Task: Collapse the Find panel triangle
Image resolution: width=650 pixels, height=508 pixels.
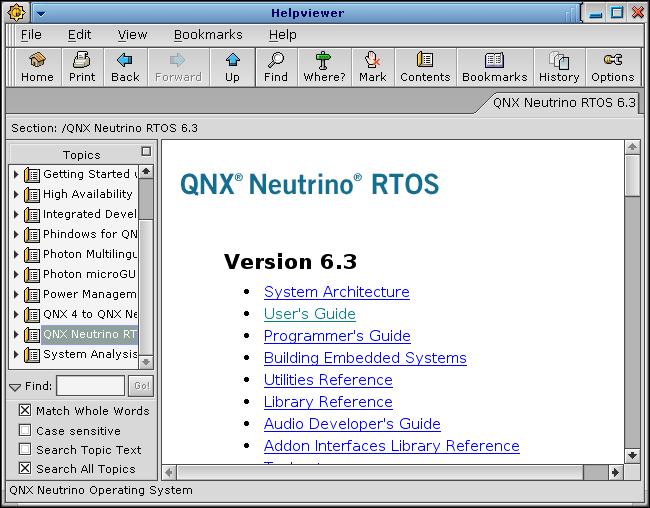Action: [15, 386]
